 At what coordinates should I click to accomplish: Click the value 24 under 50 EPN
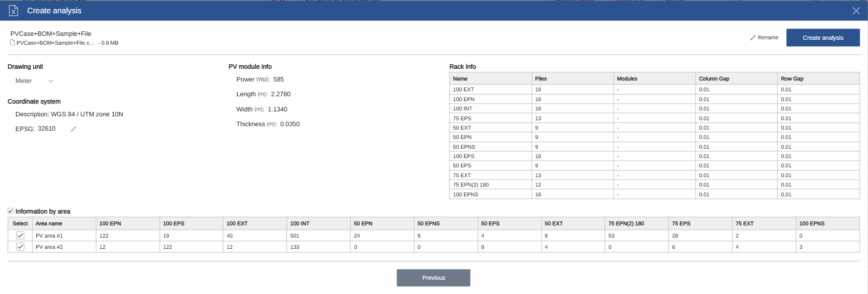click(357, 236)
